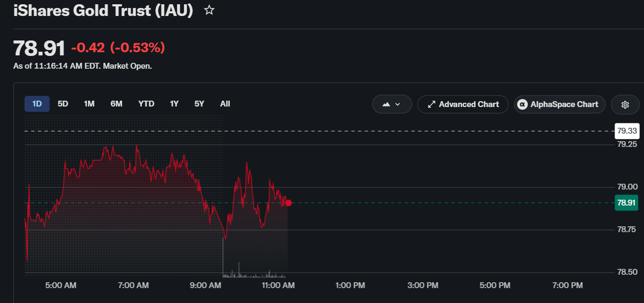Click the 7:00 AM time axis label

pos(133,285)
